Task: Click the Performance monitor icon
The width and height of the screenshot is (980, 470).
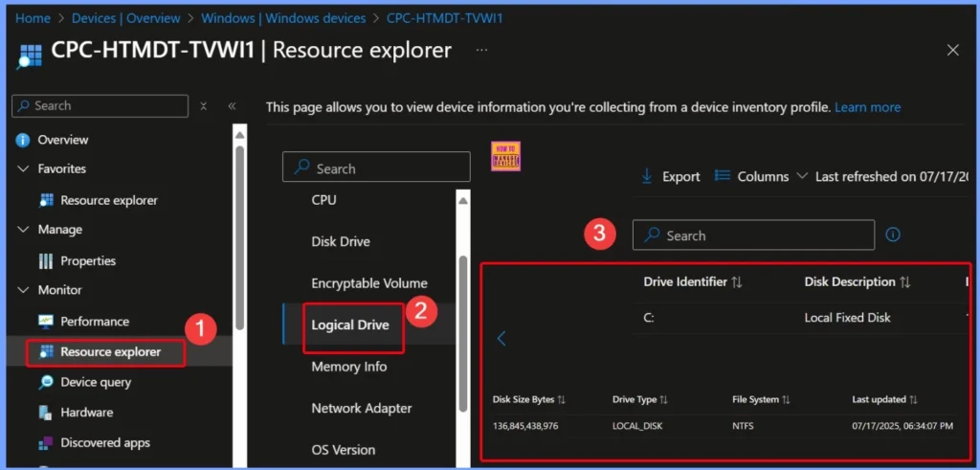Action: [46, 322]
